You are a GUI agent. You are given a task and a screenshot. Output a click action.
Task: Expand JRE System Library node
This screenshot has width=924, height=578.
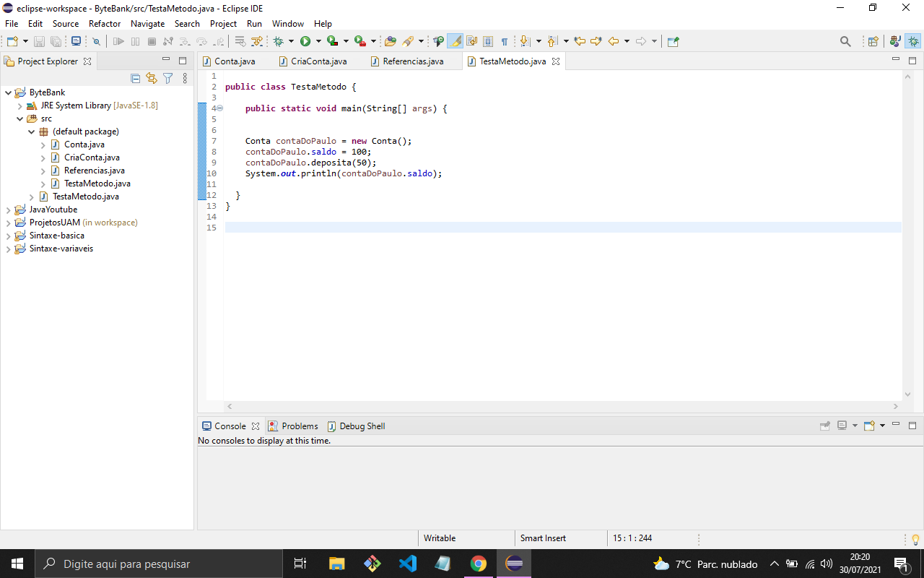coord(19,105)
